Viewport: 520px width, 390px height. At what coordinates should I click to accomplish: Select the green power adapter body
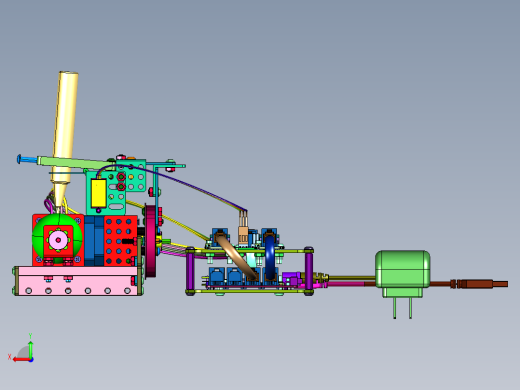coord(403,269)
